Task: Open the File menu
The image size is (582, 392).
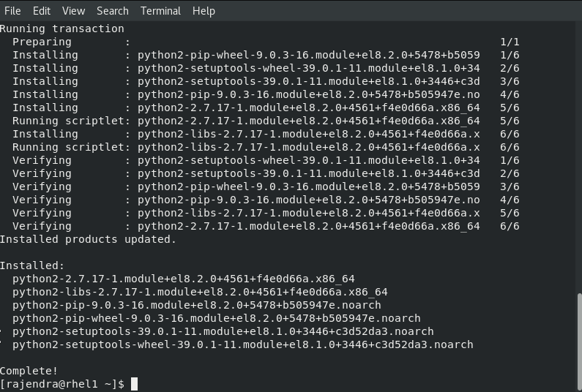Action: pyautogui.click(x=12, y=10)
